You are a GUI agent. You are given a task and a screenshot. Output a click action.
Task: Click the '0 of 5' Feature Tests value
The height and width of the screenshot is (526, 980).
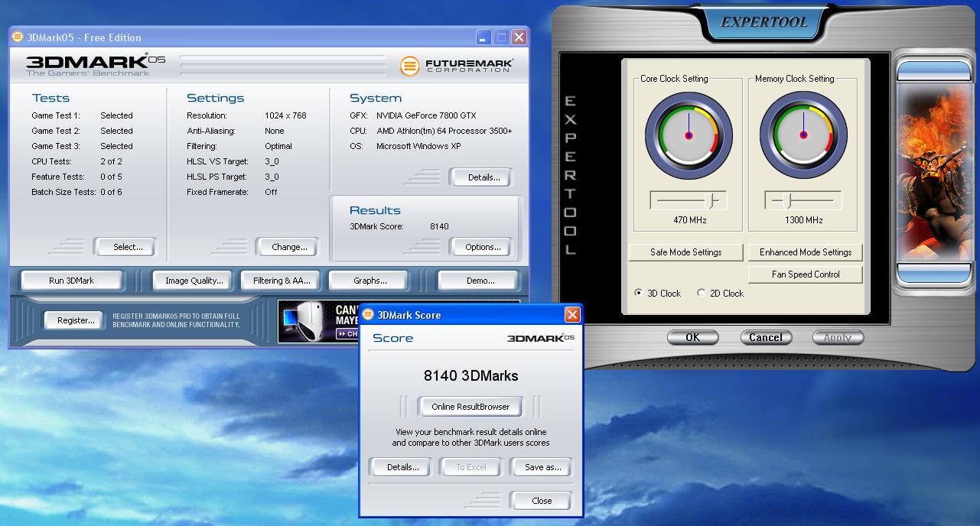111,177
